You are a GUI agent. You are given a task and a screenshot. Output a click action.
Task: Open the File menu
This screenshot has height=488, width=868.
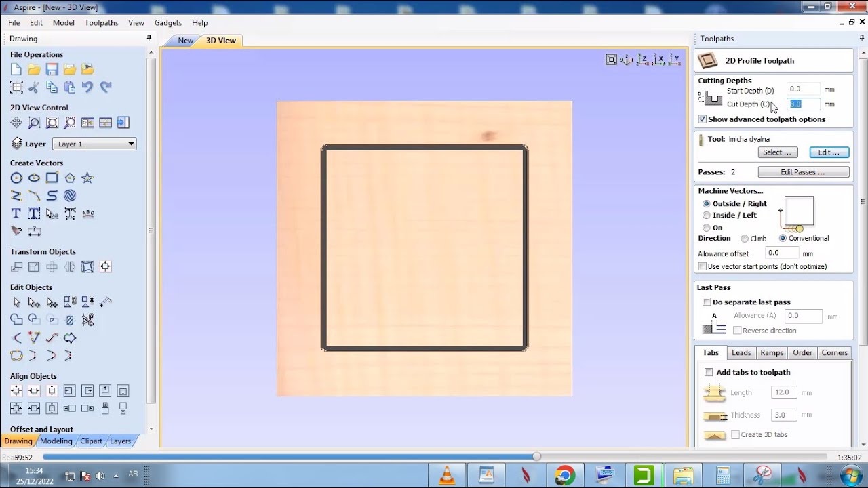click(x=14, y=22)
